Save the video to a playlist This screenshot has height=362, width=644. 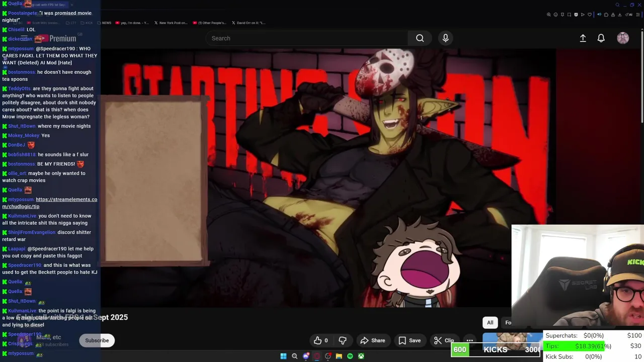pyautogui.click(x=410, y=340)
